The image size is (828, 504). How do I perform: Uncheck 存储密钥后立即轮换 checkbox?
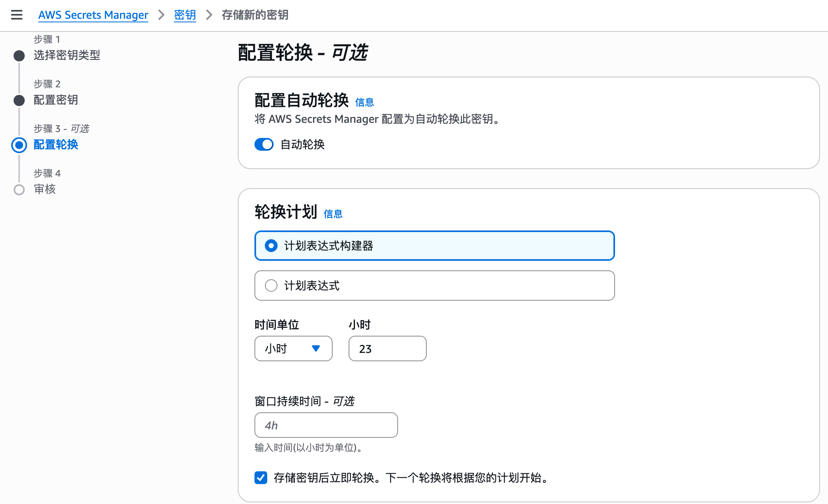coord(261,477)
